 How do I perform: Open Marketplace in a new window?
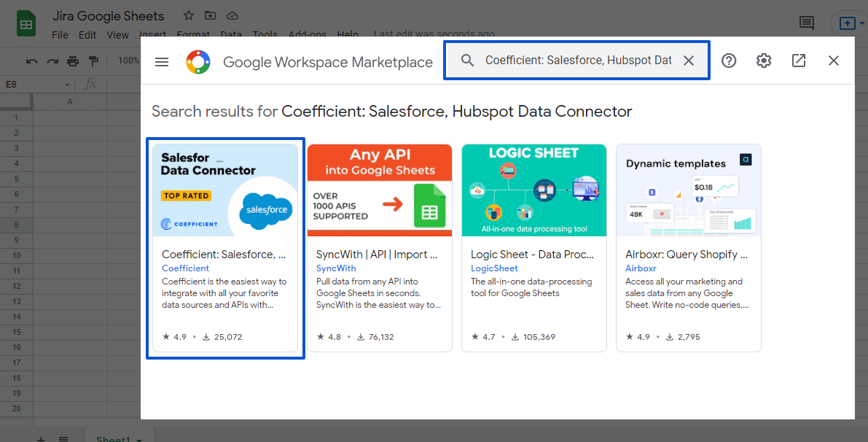(799, 61)
